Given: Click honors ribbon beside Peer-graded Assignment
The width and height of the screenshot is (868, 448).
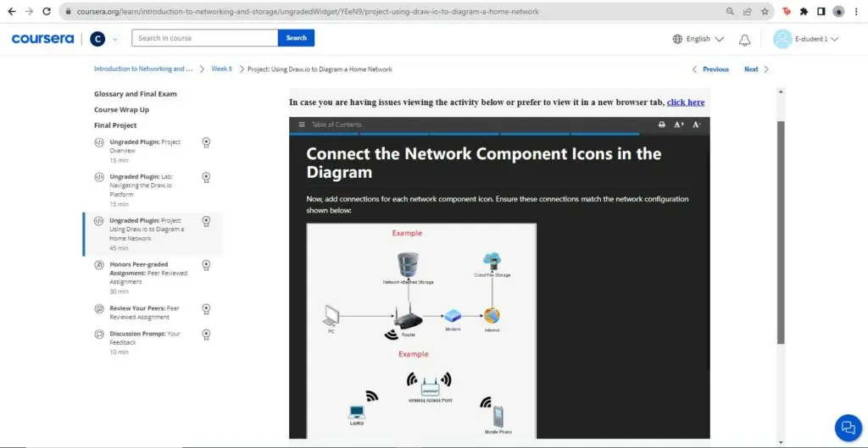Looking at the screenshot, I should (206, 265).
